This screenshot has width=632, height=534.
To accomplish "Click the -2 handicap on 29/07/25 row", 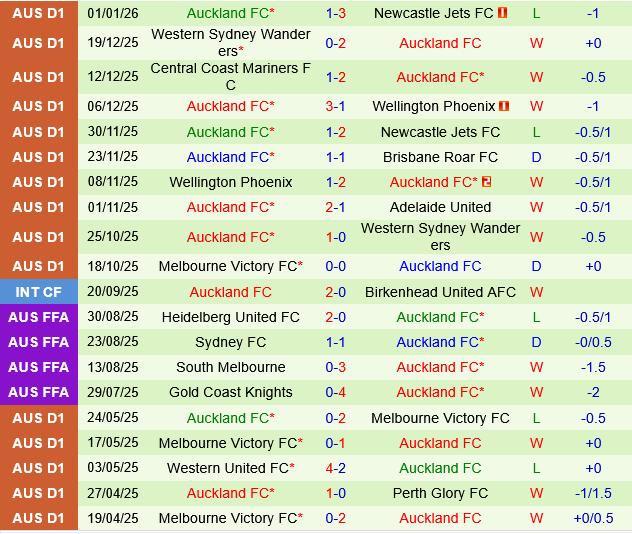I will point(593,392).
